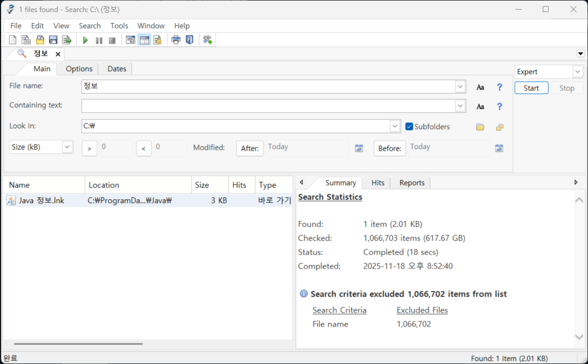Toggle the Aa case option for File name
The image size is (588, 364).
coord(480,87)
